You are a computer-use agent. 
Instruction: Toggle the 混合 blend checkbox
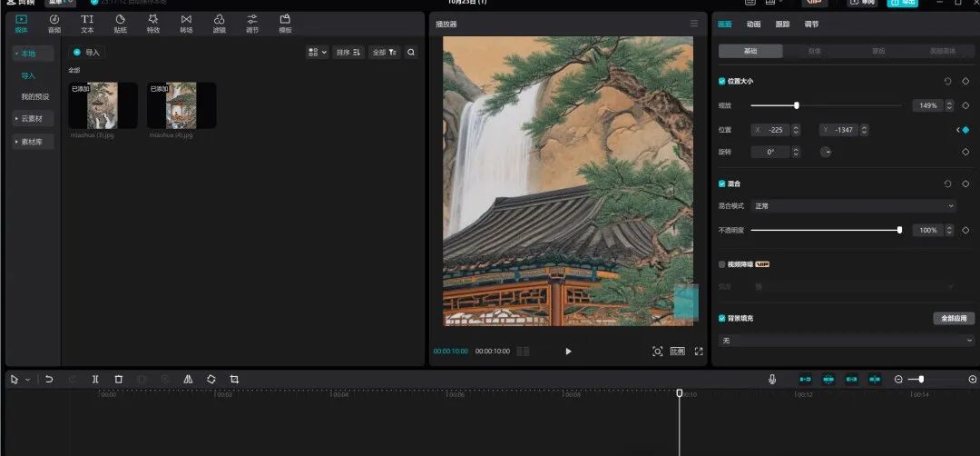tap(722, 183)
